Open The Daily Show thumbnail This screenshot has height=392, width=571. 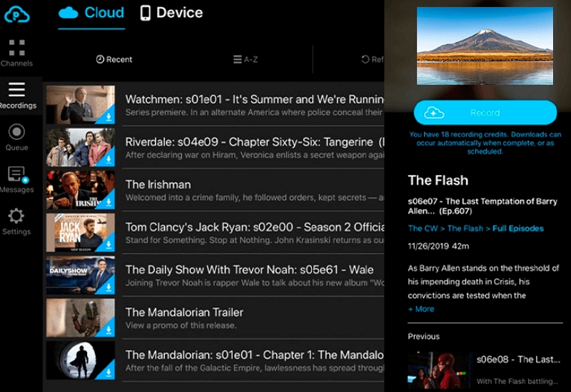point(81,276)
